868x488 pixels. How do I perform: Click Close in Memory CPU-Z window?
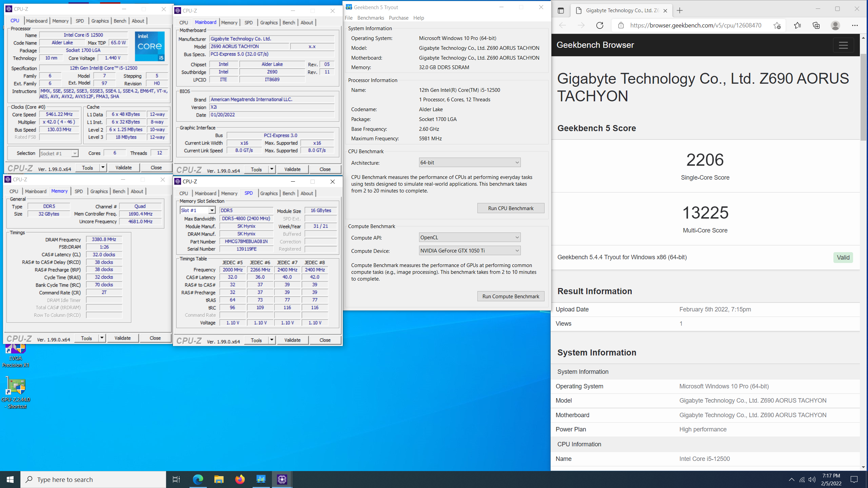[x=155, y=338]
